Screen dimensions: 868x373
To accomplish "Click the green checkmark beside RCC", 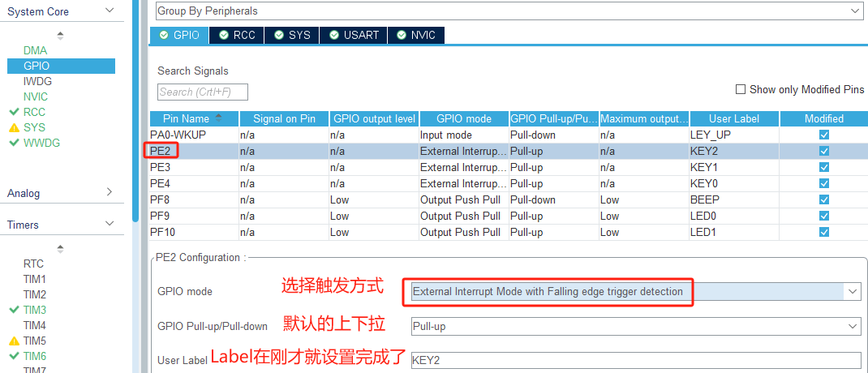I will pyautogui.click(x=15, y=113).
